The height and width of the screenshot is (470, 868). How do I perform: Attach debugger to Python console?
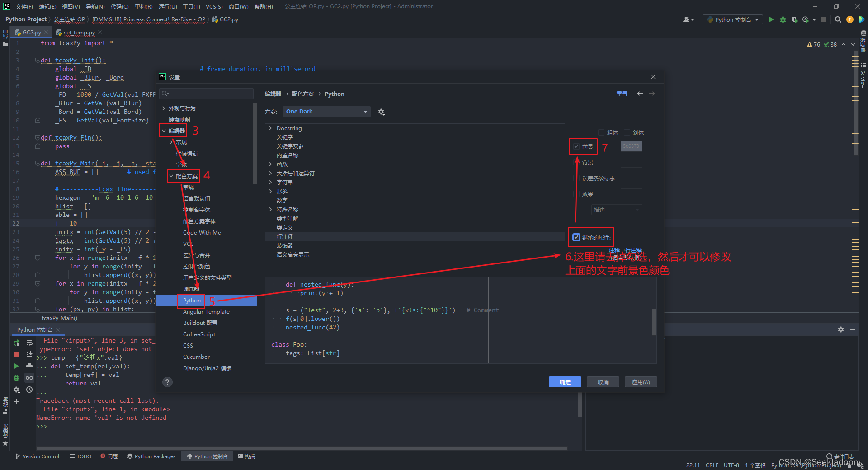tap(16, 378)
